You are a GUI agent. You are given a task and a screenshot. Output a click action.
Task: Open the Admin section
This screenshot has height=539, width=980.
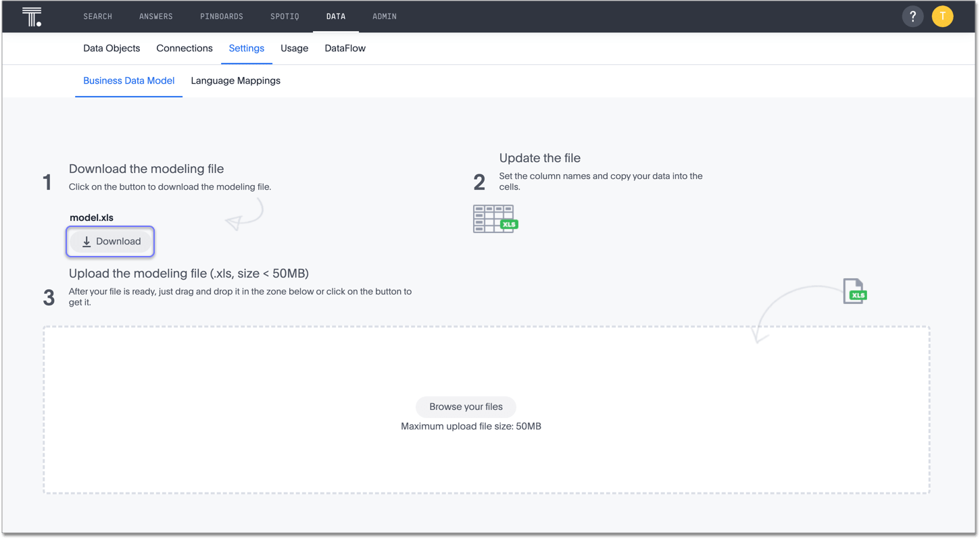(385, 17)
